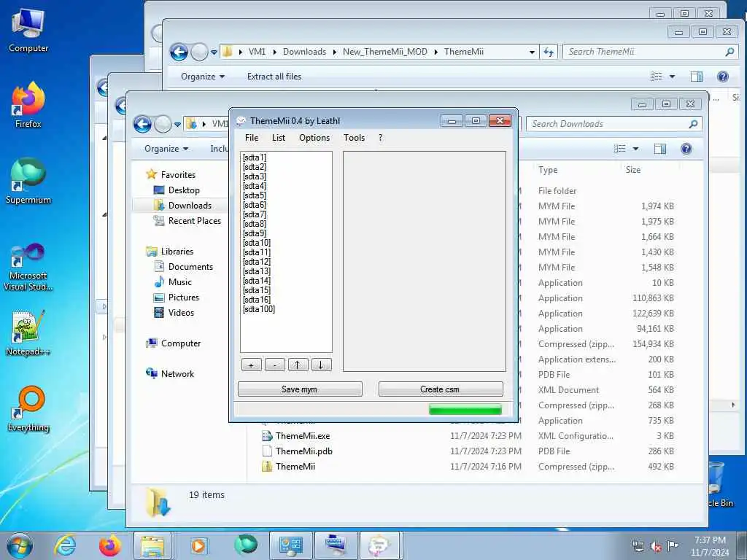Open Firefox from the taskbar
The width and height of the screenshot is (747, 560).
click(x=109, y=545)
